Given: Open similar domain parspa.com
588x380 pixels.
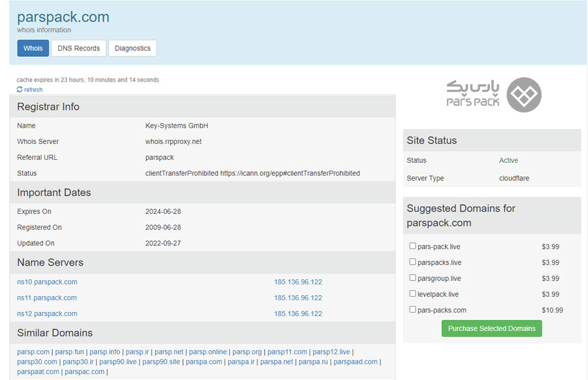Looking at the screenshot, I should pos(204,362).
